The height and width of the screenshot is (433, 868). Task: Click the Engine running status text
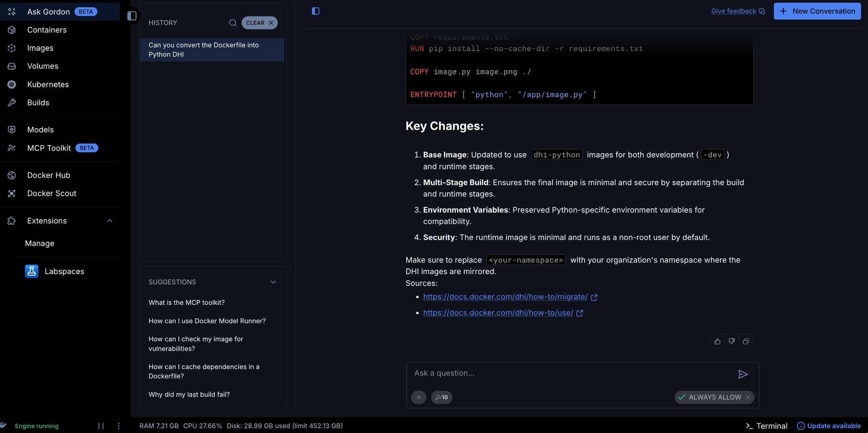[x=37, y=426]
